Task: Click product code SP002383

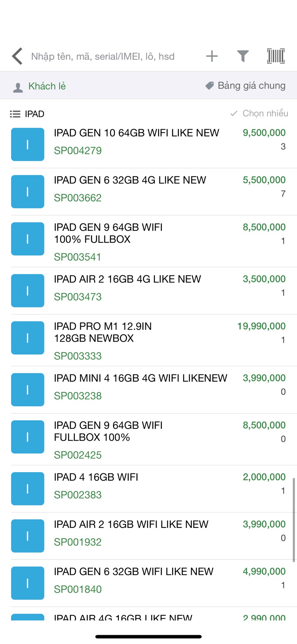Action: 78,495
